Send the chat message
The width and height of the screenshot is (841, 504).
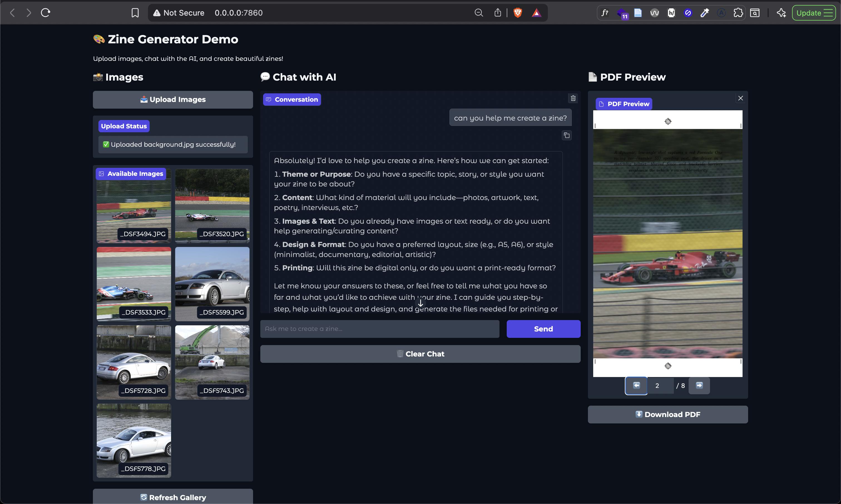click(543, 329)
